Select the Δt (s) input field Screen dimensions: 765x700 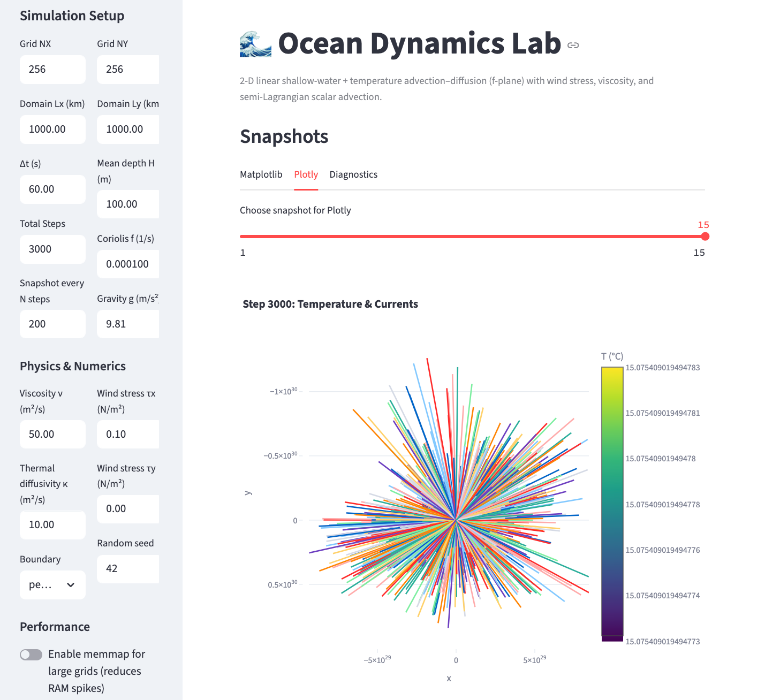(52, 189)
